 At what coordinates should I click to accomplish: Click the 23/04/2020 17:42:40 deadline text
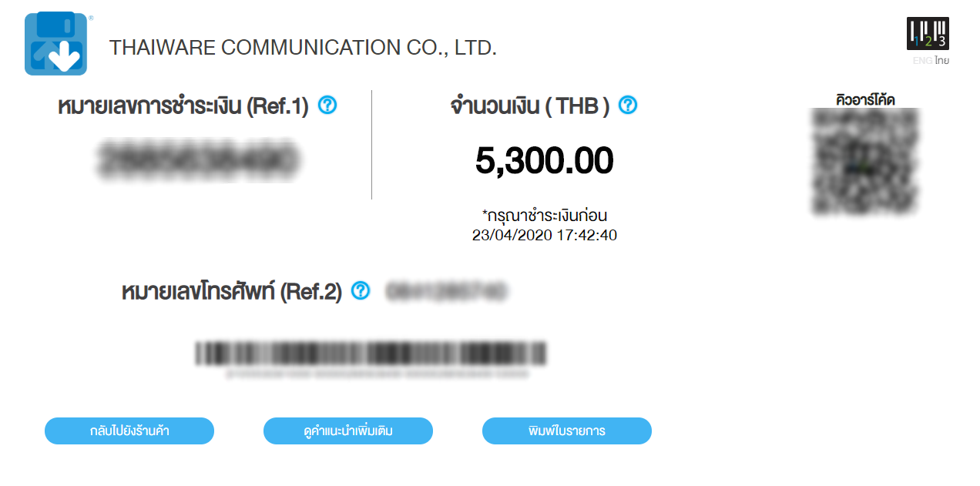(x=544, y=236)
